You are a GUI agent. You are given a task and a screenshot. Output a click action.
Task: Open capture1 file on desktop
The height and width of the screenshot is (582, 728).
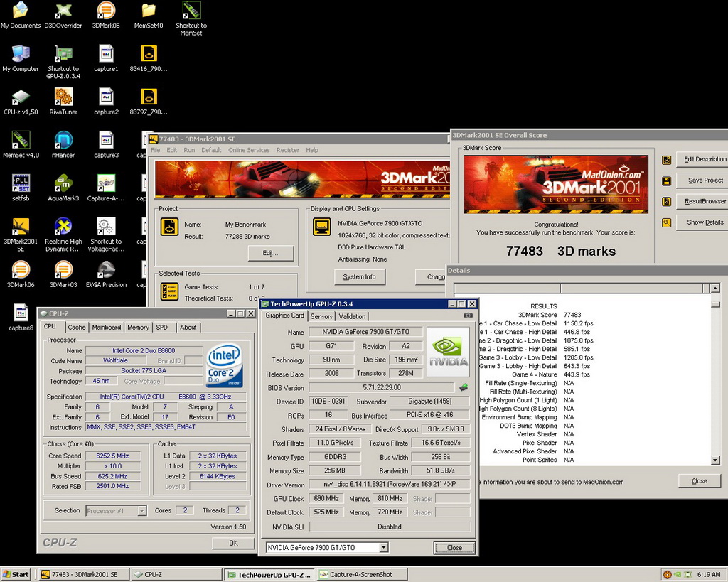[x=106, y=58]
